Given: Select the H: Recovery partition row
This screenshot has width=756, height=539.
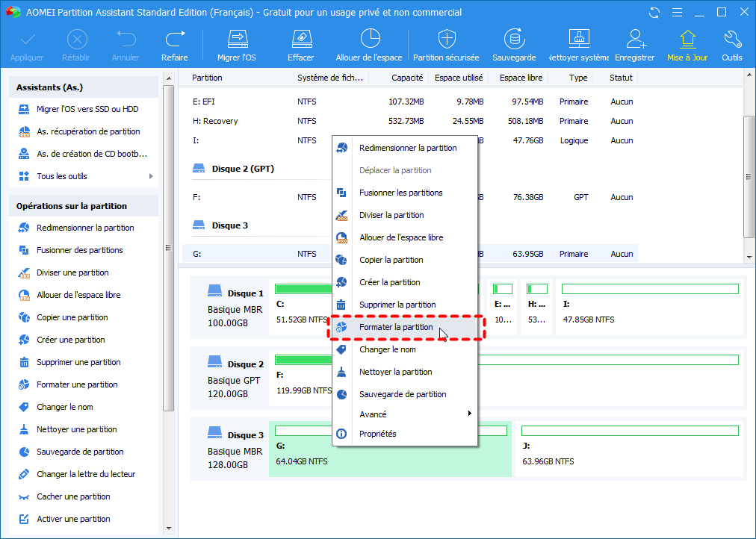Looking at the screenshot, I should point(410,121).
